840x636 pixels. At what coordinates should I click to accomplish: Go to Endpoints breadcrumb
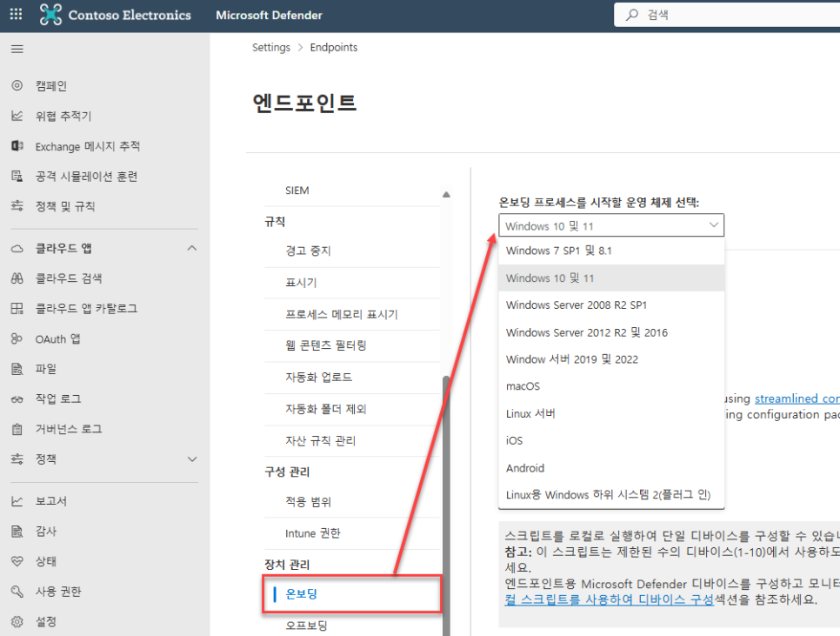[333, 47]
